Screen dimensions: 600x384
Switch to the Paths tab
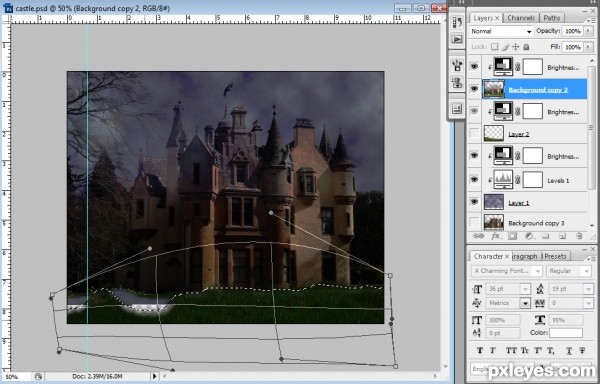(551, 18)
